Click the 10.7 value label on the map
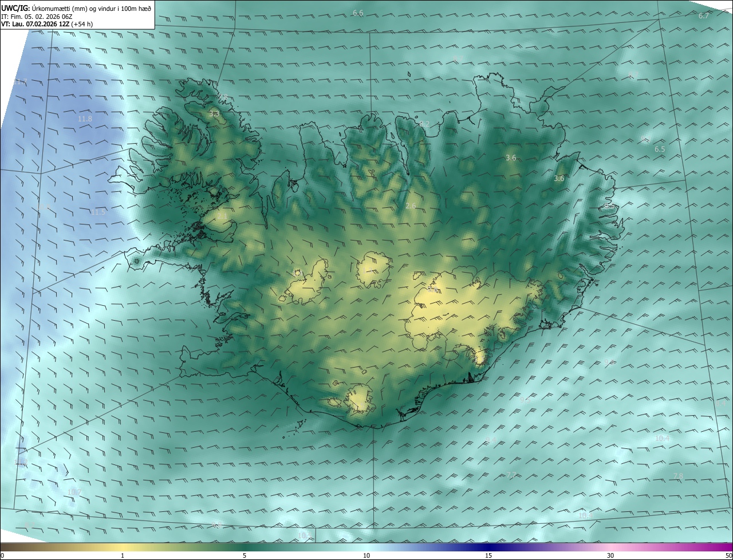 (x=74, y=492)
